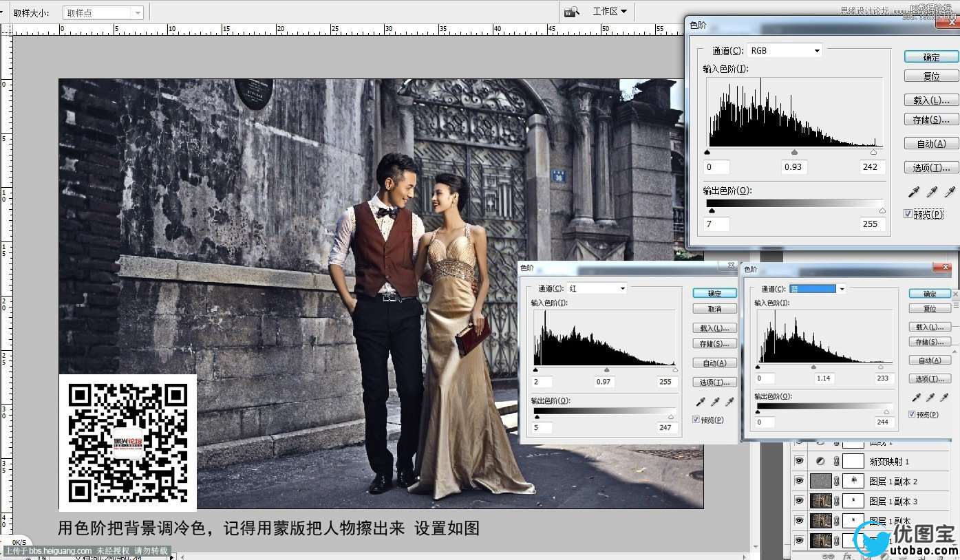
Task: Pick gray point eyedropper in red channel dialog
Action: tap(716, 402)
